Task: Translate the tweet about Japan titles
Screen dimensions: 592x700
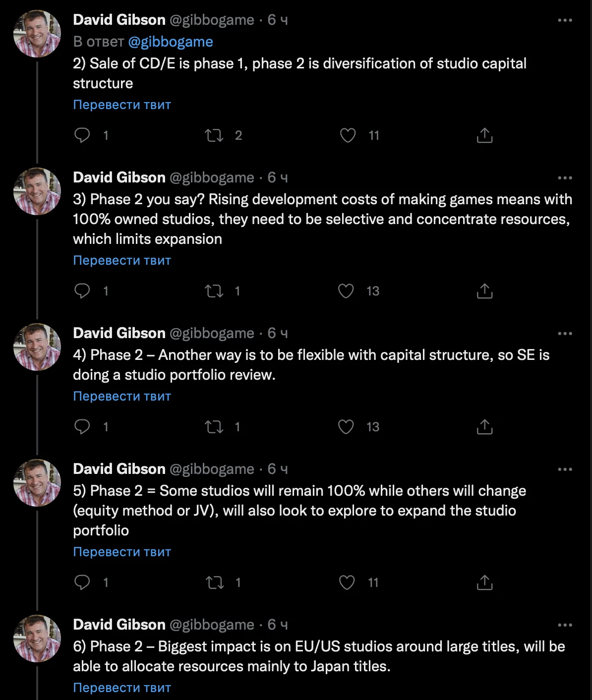Action: pyautogui.click(x=122, y=688)
